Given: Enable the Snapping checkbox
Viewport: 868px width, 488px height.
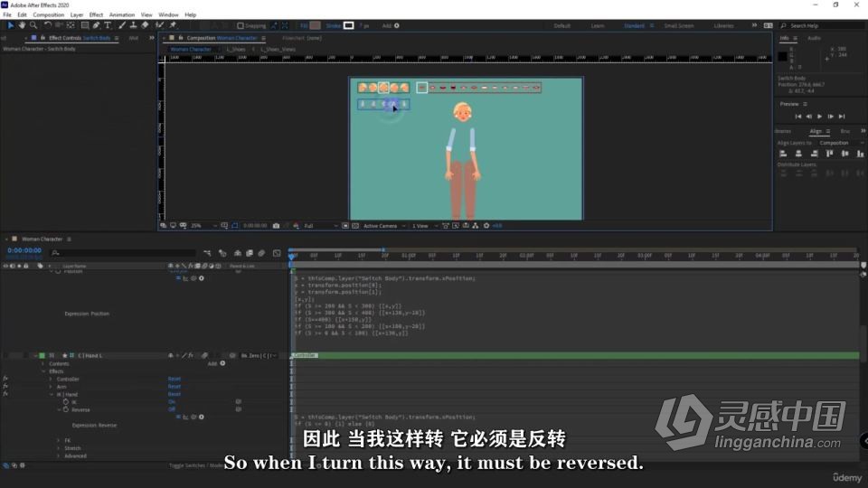Looking at the screenshot, I should [x=241, y=25].
